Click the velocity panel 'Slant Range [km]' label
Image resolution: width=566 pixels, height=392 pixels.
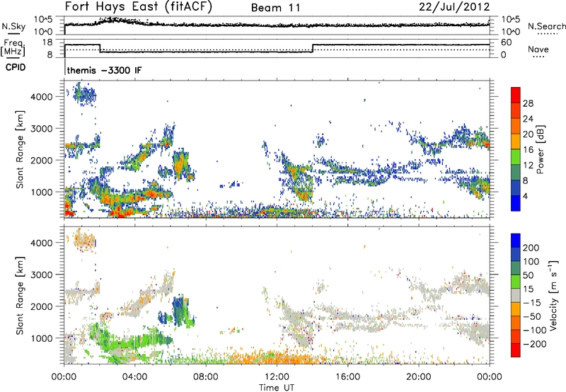tap(20, 296)
